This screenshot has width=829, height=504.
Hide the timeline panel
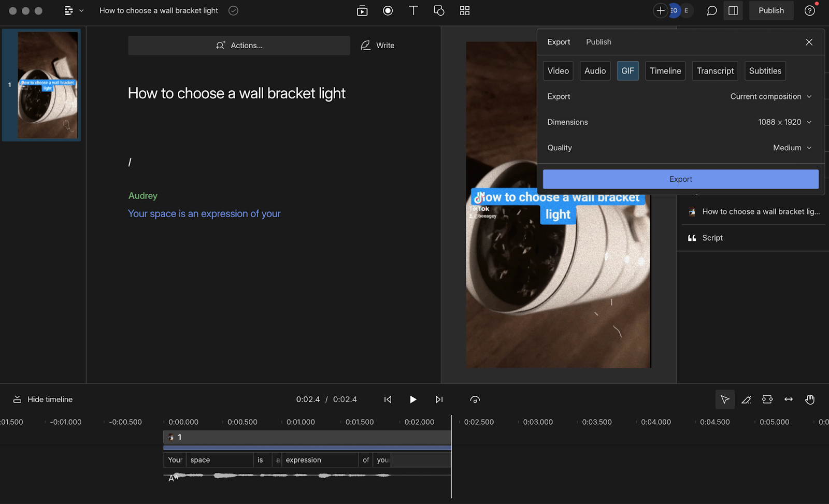coord(41,399)
